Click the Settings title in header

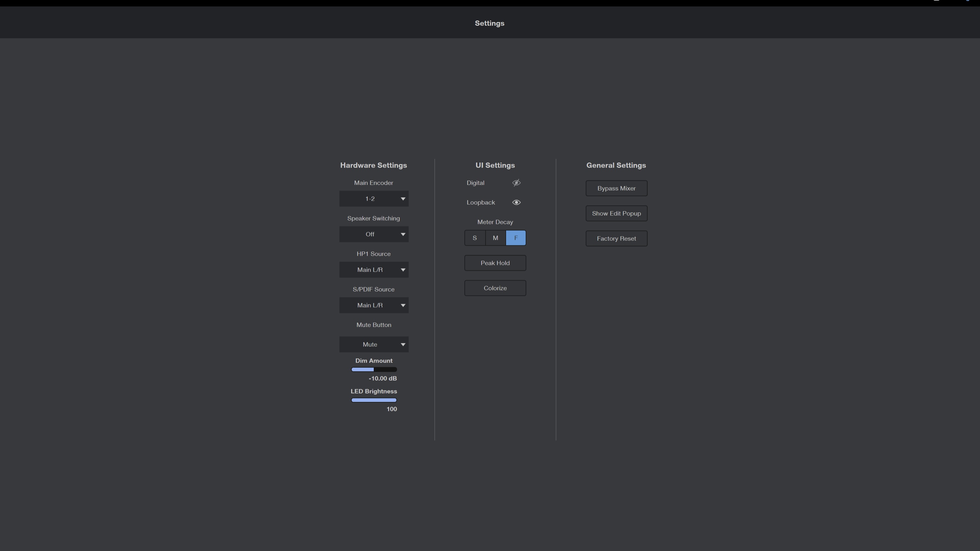coord(489,23)
